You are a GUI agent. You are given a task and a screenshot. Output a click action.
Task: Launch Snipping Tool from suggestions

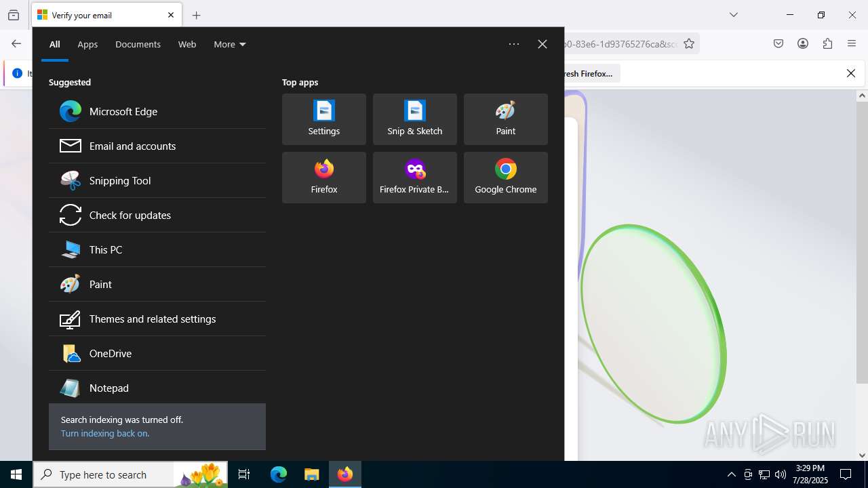157,180
